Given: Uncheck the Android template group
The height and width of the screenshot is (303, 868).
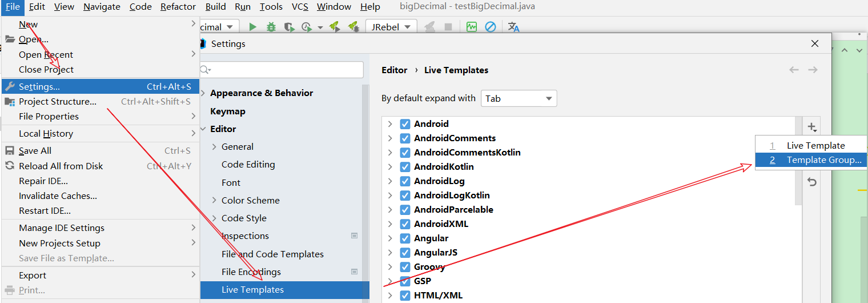Looking at the screenshot, I should coord(405,123).
